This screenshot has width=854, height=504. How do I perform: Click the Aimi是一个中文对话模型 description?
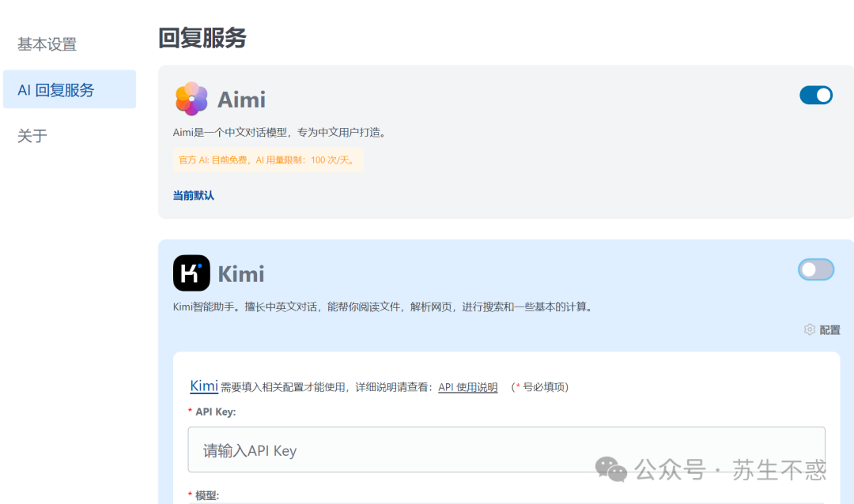[x=279, y=132]
